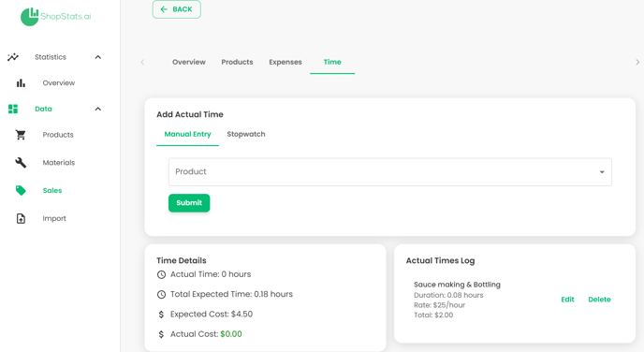The width and height of the screenshot is (644, 352).
Task: Click the Statistics trend line icon
Action: [13, 57]
